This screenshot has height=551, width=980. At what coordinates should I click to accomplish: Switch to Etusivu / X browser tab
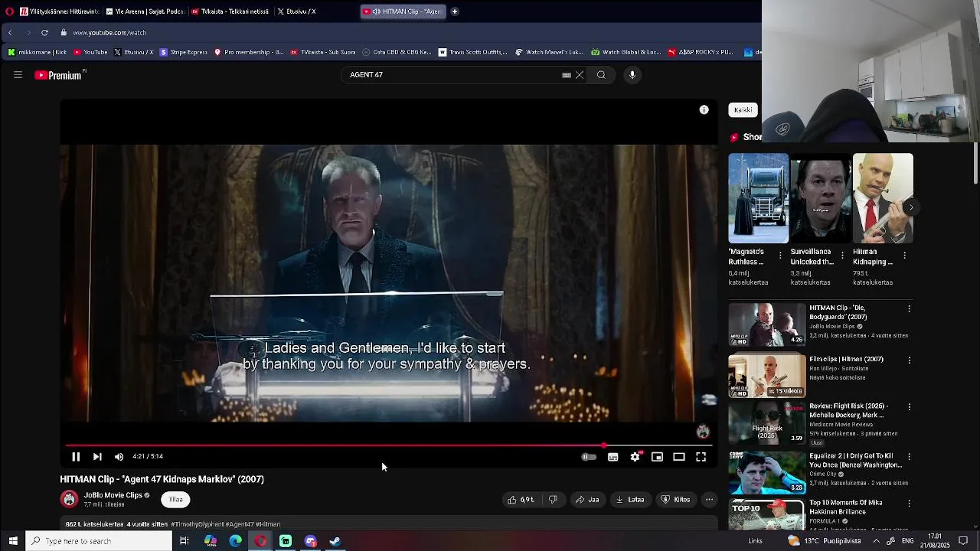[315, 11]
